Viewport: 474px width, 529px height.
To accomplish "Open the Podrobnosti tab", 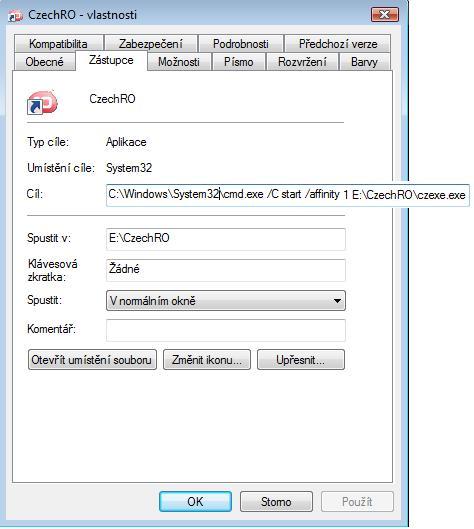I will [241, 44].
